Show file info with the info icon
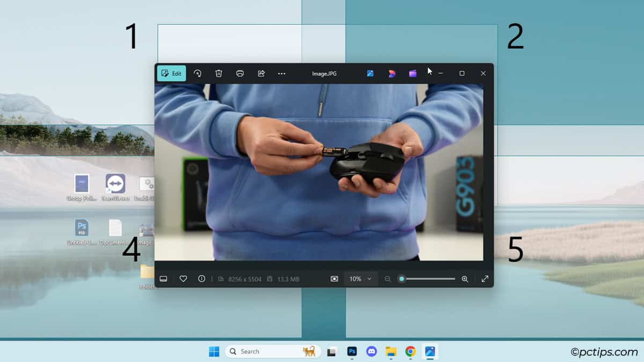644x362 pixels. pos(202,279)
